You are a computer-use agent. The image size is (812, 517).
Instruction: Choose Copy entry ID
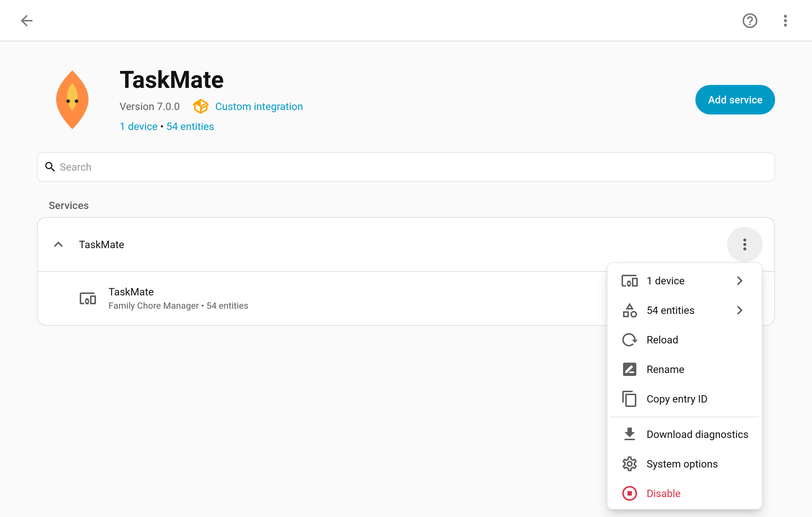(685, 399)
